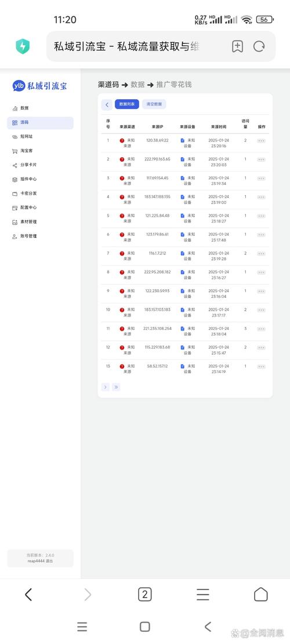This screenshot has width=290, height=644.
Task: Jump to last page with double chevron
Action: 116,387
